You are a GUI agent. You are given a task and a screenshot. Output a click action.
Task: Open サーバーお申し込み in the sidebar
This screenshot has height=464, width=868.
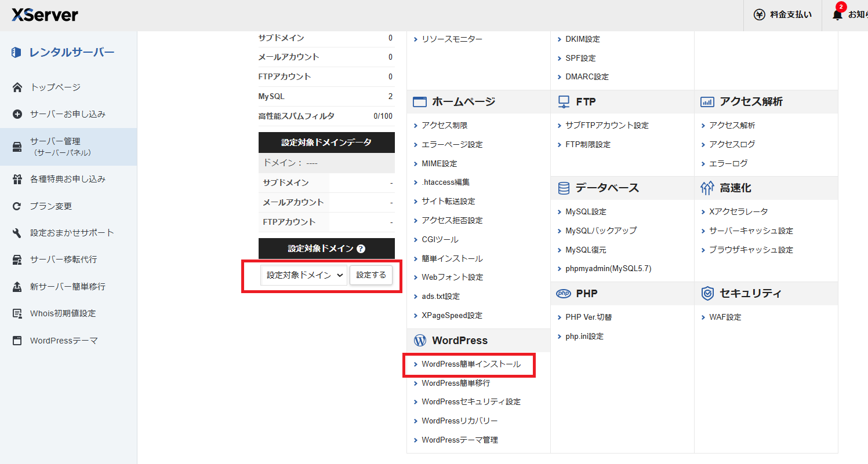point(68,114)
